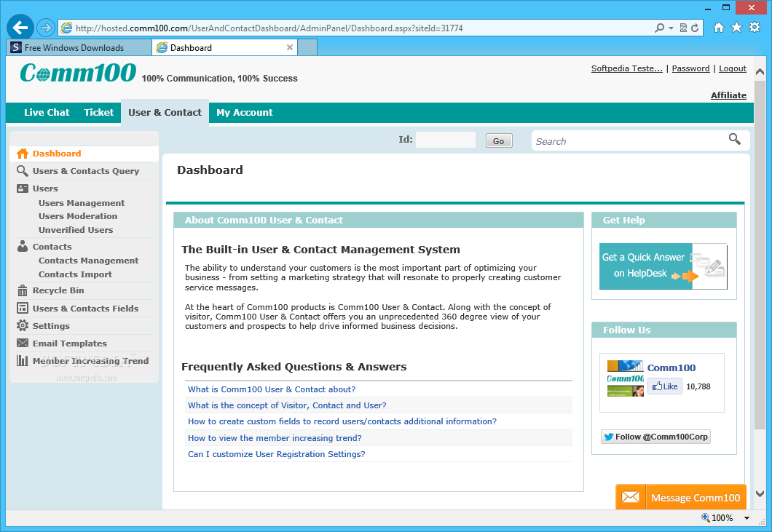Click the Users card icon in sidebar
772x532 pixels.
[23, 188]
